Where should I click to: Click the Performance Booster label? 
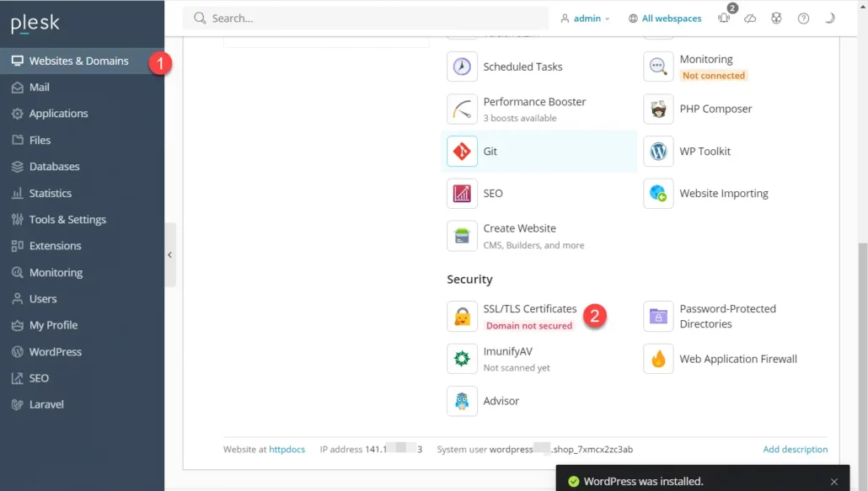(x=534, y=102)
